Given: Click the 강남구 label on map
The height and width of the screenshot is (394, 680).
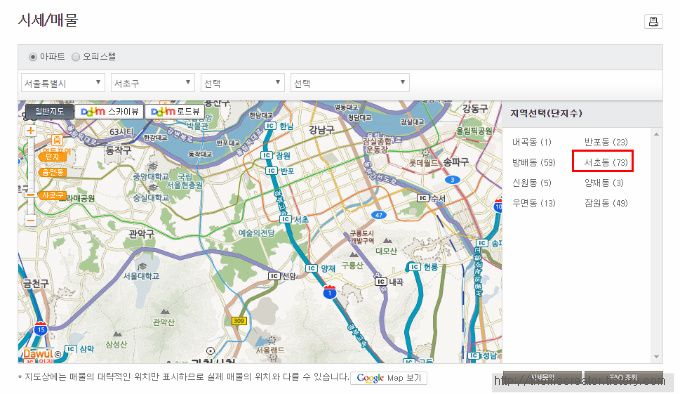Looking at the screenshot, I should (x=321, y=129).
